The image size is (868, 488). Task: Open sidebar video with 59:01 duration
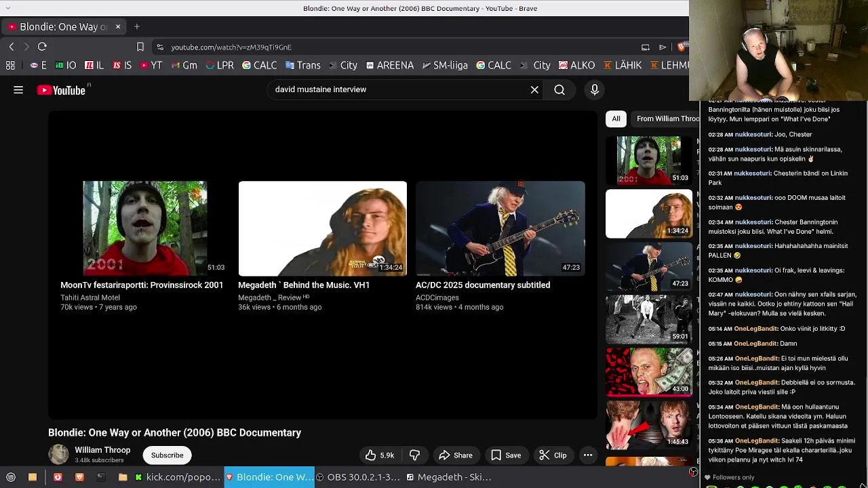pos(649,319)
